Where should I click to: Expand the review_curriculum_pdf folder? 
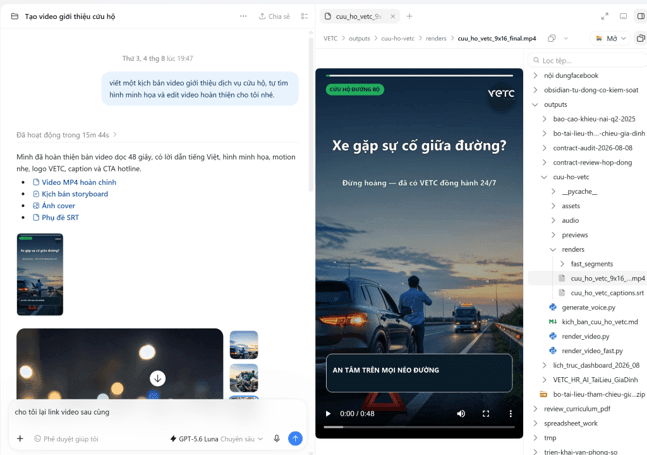[536, 409]
